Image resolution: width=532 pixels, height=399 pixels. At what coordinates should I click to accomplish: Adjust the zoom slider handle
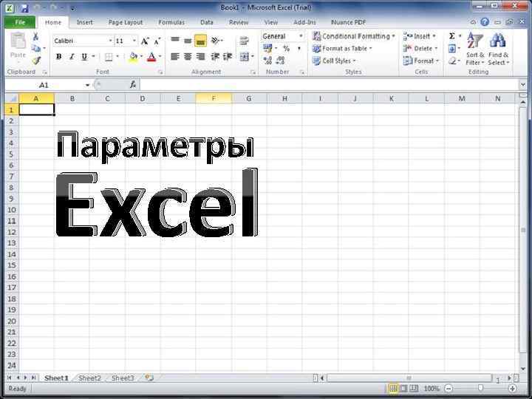tap(480, 389)
